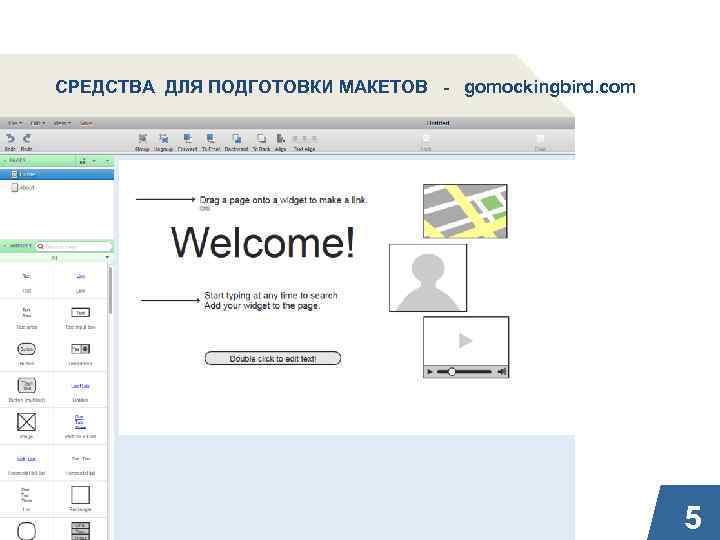This screenshot has width=720, height=540.
Task: Open the Edit menu
Action: click(x=38, y=123)
